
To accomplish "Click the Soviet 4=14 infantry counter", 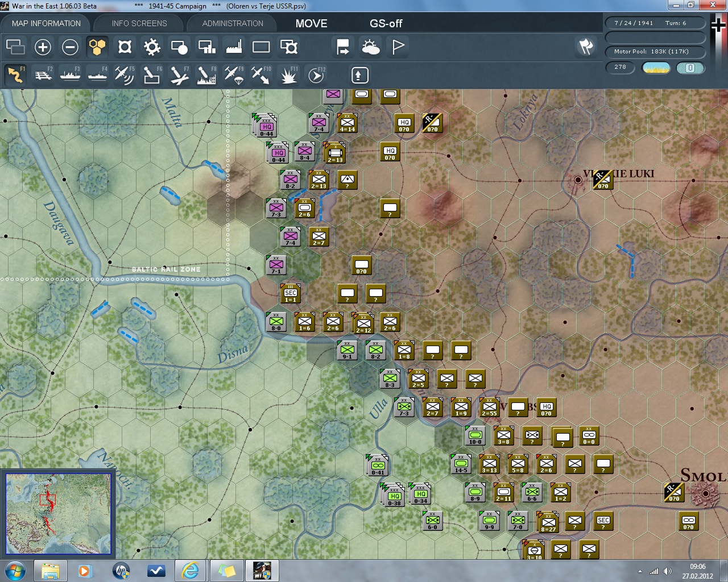I will [348, 123].
